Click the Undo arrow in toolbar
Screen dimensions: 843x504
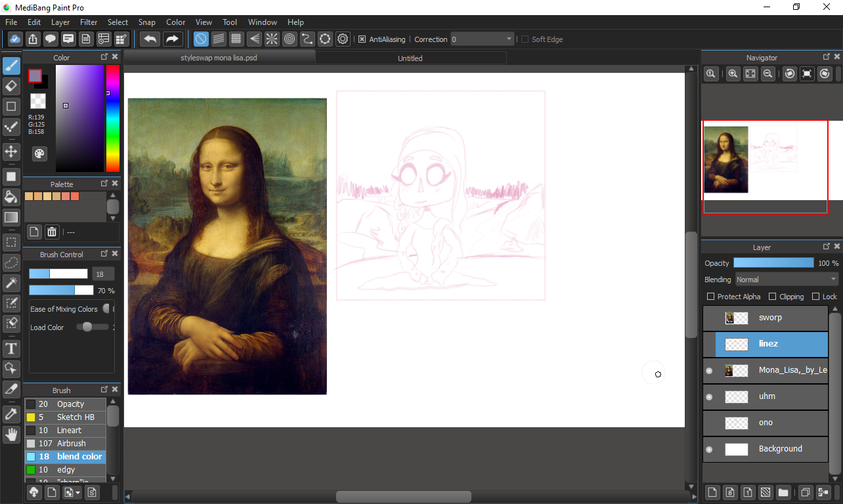click(x=150, y=39)
